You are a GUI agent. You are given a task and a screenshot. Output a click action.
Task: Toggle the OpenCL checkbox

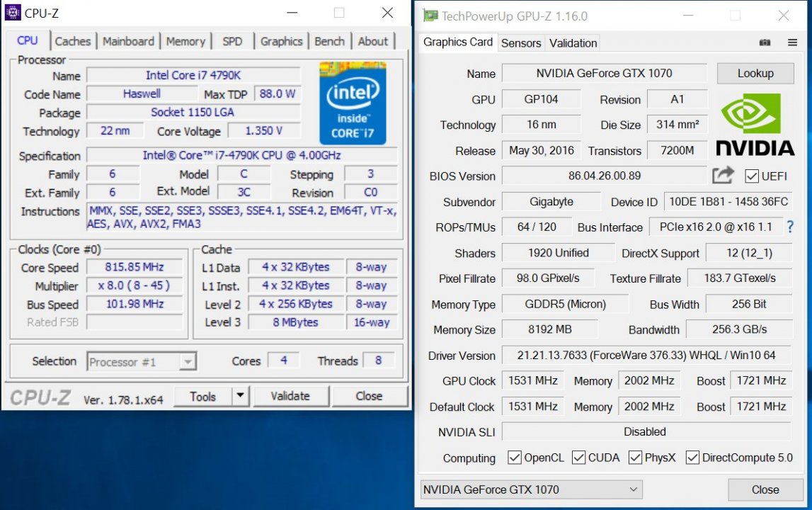[514, 457]
